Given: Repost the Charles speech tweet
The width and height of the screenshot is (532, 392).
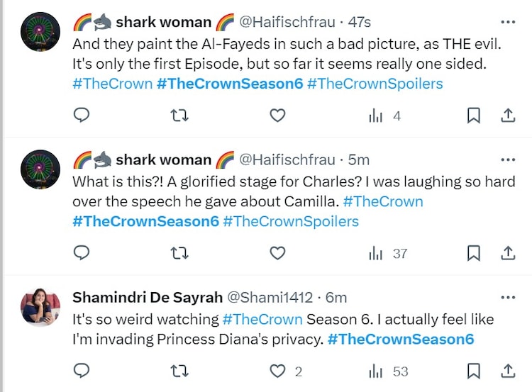Looking at the screenshot, I should click(x=179, y=253).
